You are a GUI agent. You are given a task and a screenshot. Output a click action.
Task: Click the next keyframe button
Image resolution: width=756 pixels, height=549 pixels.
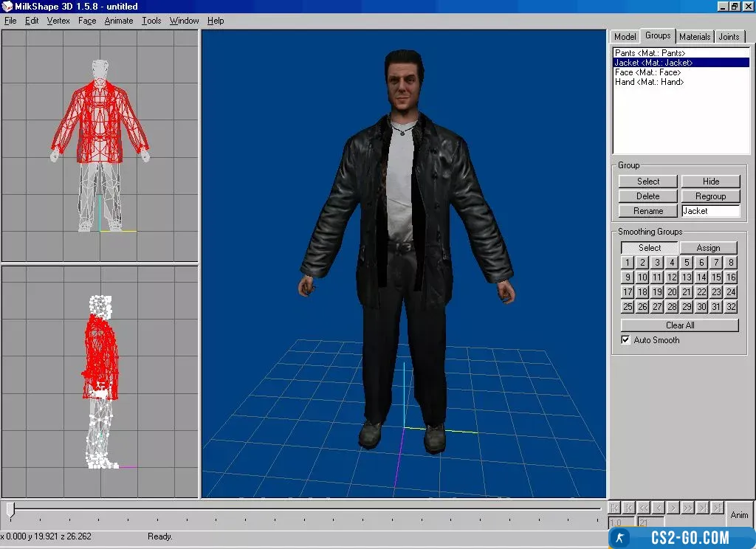coord(703,508)
